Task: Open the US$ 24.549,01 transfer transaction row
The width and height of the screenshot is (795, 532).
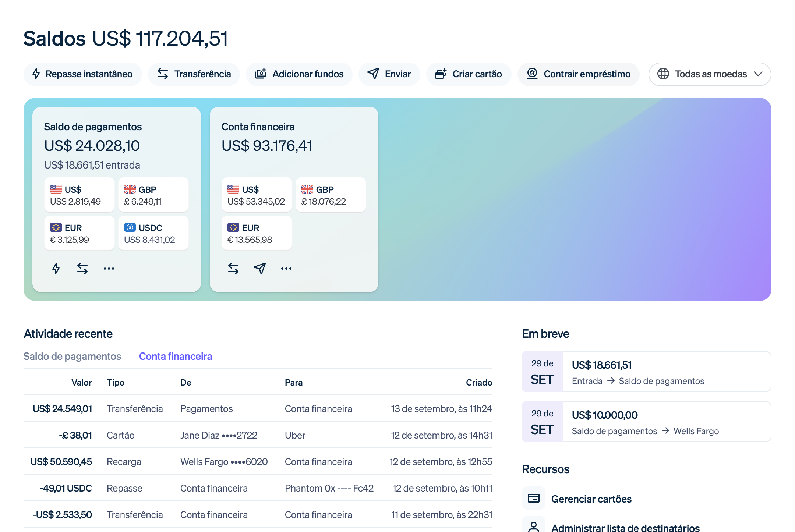Action: (x=258, y=409)
